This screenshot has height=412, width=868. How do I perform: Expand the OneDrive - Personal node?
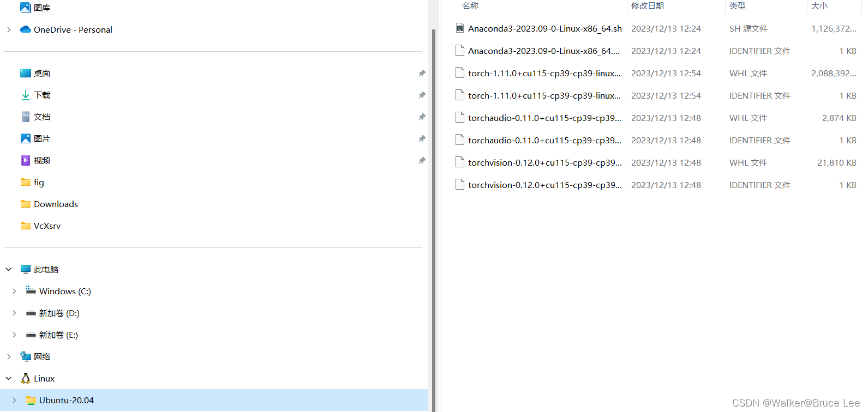[x=9, y=29]
